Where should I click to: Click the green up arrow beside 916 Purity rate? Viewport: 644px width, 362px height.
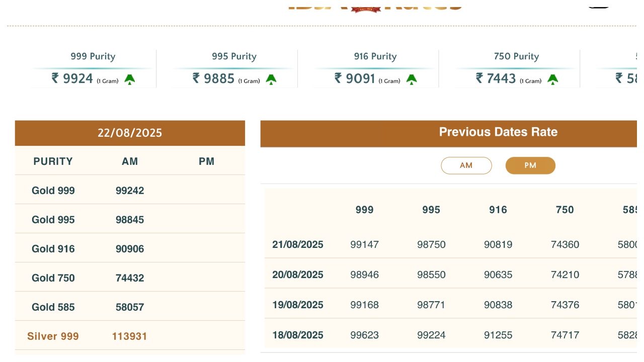pyautogui.click(x=412, y=79)
